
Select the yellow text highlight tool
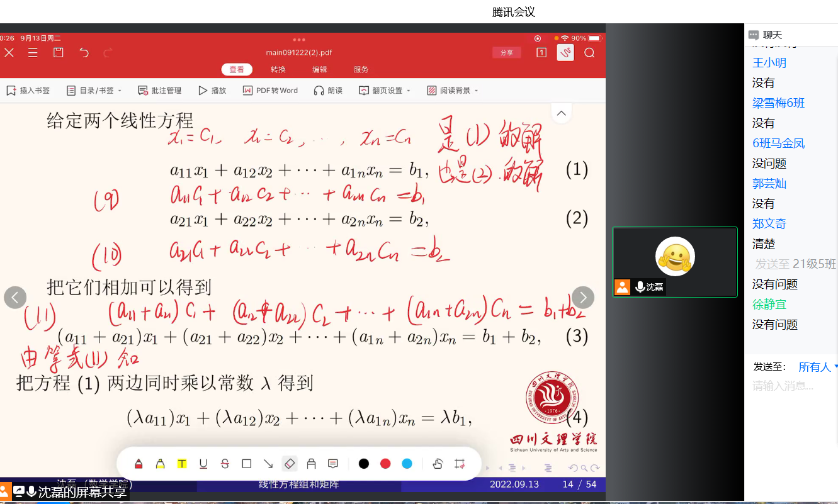point(181,464)
